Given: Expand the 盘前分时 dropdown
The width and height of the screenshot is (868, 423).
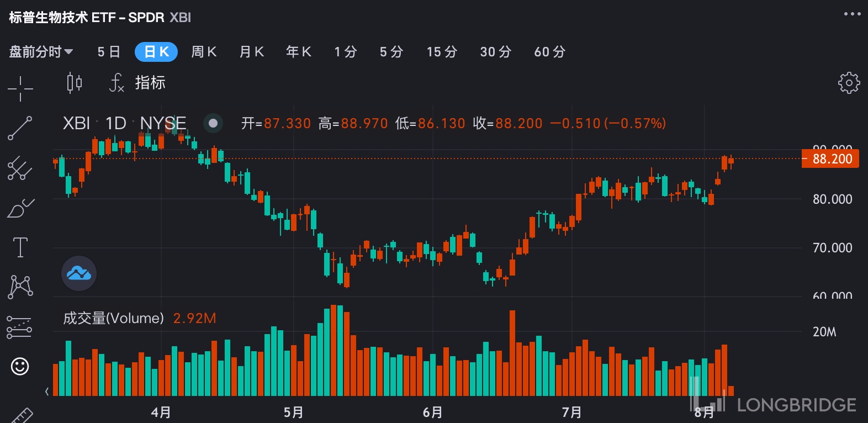Looking at the screenshot, I should click(x=41, y=52).
